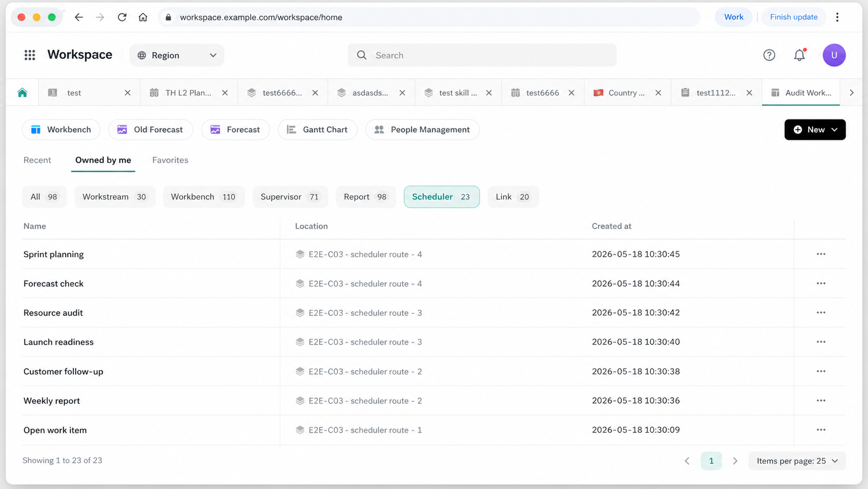The width and height of the screenshot is (868, 489).
Task: Open more options for Sprint planning
Action: 821,254
